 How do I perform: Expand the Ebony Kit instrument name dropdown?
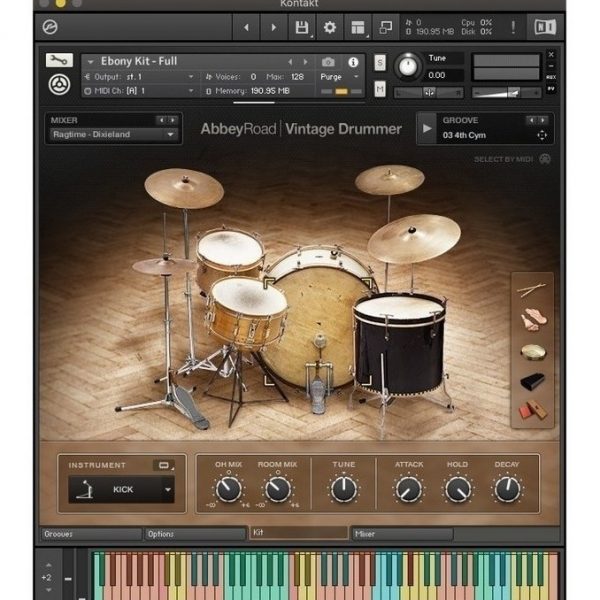coord(90,62)
